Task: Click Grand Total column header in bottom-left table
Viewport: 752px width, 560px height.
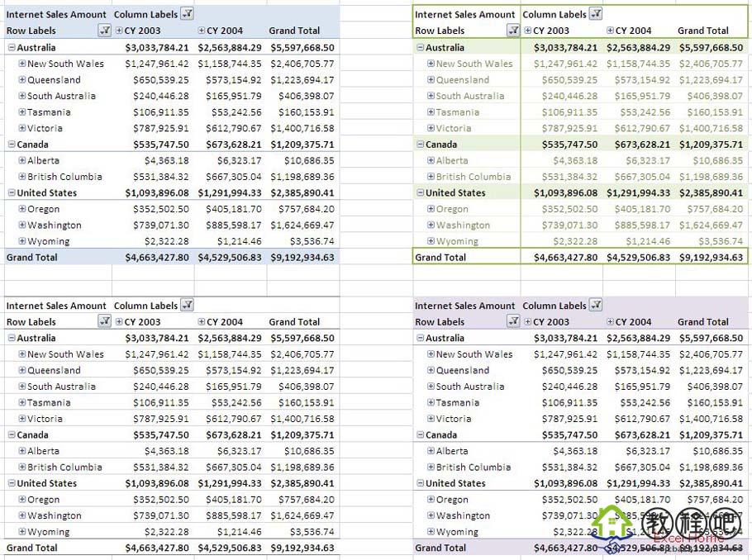Action: [294, 322]
